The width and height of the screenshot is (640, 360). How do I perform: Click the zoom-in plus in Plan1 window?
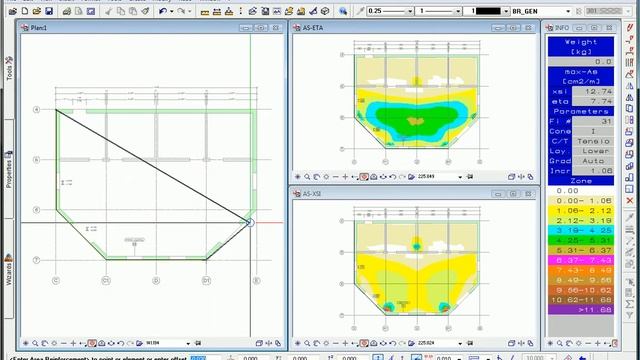[x=73, y=343]
